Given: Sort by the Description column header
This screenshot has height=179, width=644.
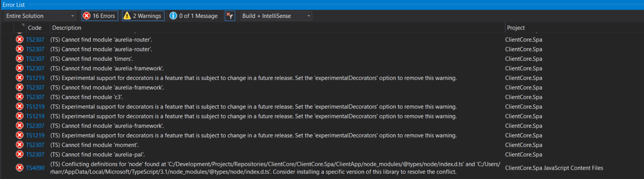Looking at the screenshot, I should click(x=67, y=28).
